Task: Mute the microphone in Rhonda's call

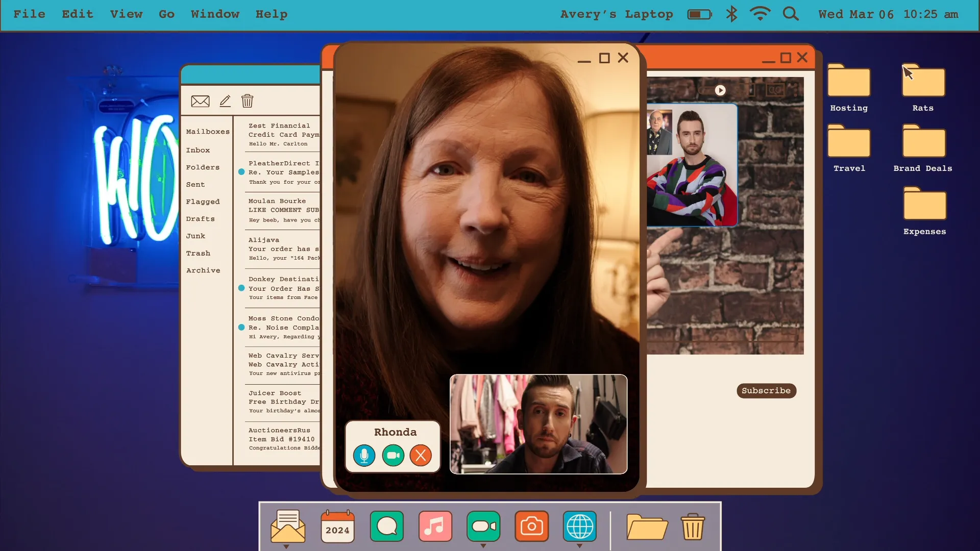Action: pyautogui.click(x=364, y=455)
